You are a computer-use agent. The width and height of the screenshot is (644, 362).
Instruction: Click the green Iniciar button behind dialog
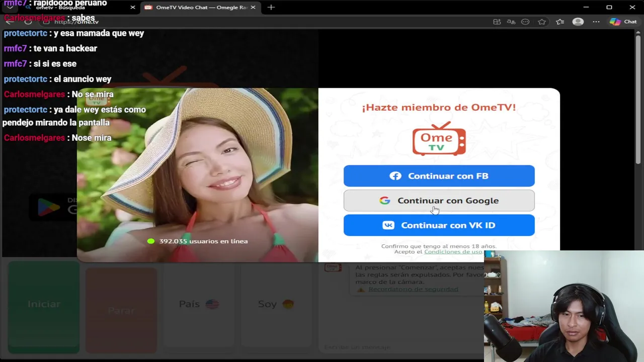44,304
